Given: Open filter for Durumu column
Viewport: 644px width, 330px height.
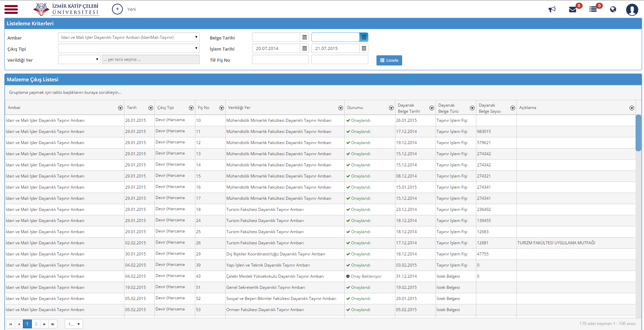Looking at the screenshot, I should tap(391, 108).
